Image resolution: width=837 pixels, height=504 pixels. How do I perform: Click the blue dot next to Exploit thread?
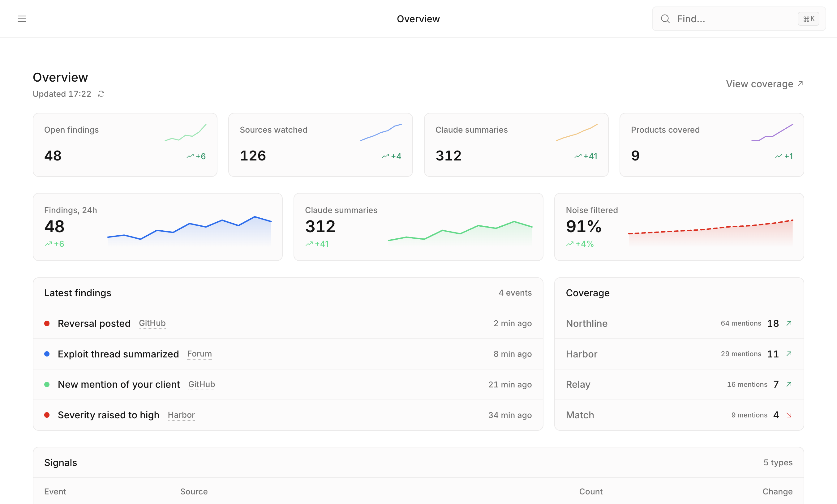click(47, 354)
